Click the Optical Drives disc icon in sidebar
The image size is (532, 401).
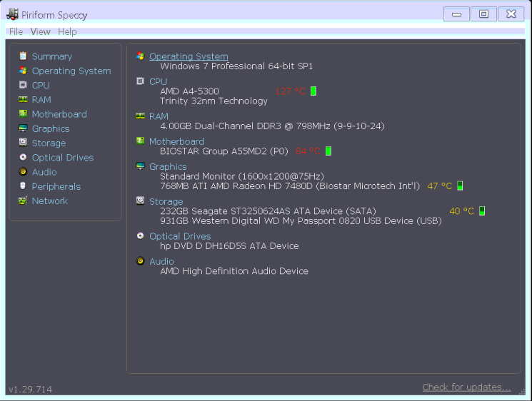coord(23,157)
